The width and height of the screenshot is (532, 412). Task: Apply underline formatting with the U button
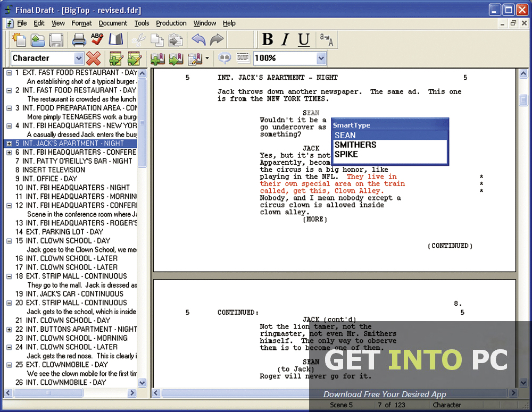point(304,40)
